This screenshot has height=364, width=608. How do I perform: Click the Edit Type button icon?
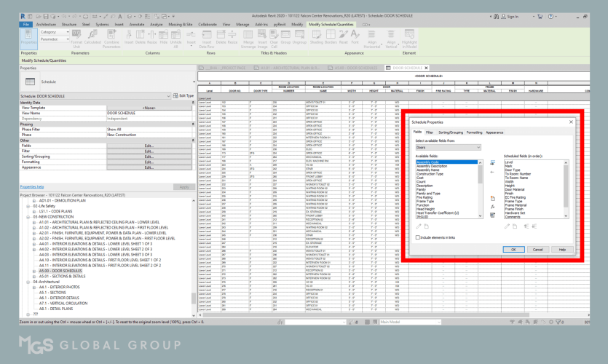click(185, 95)
